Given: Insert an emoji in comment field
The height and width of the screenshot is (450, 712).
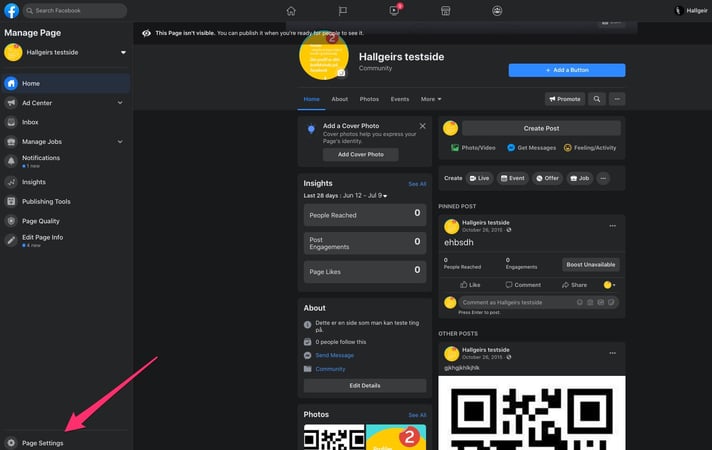Looking at the screenshot, I should (580, 302).
